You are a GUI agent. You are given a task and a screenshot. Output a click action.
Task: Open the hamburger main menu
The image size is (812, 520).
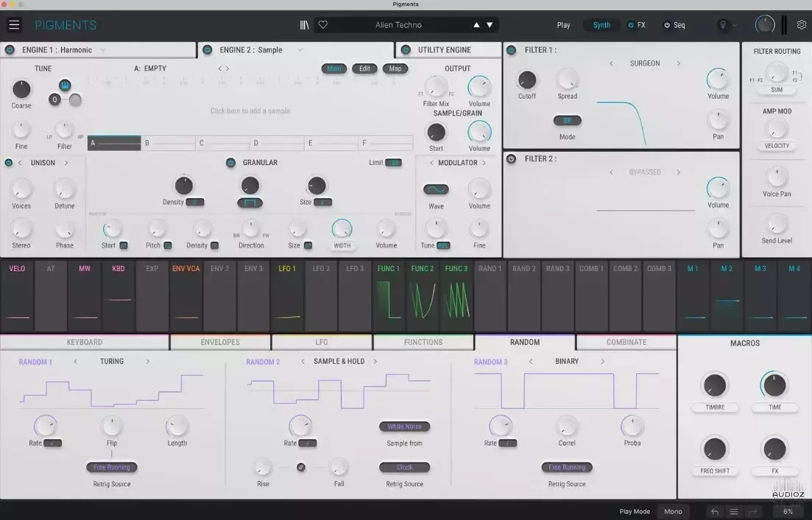point(14,24)
